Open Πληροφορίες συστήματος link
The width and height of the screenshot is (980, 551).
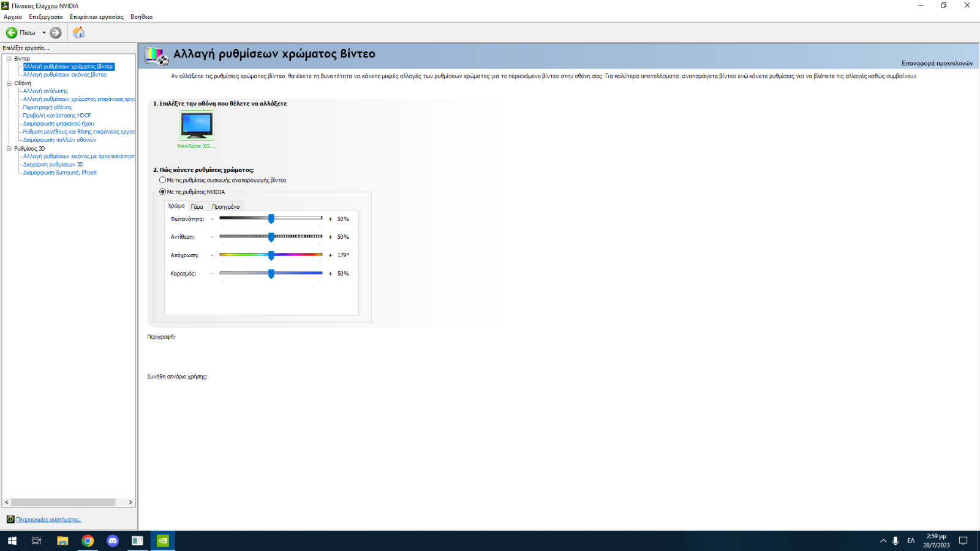48,520
